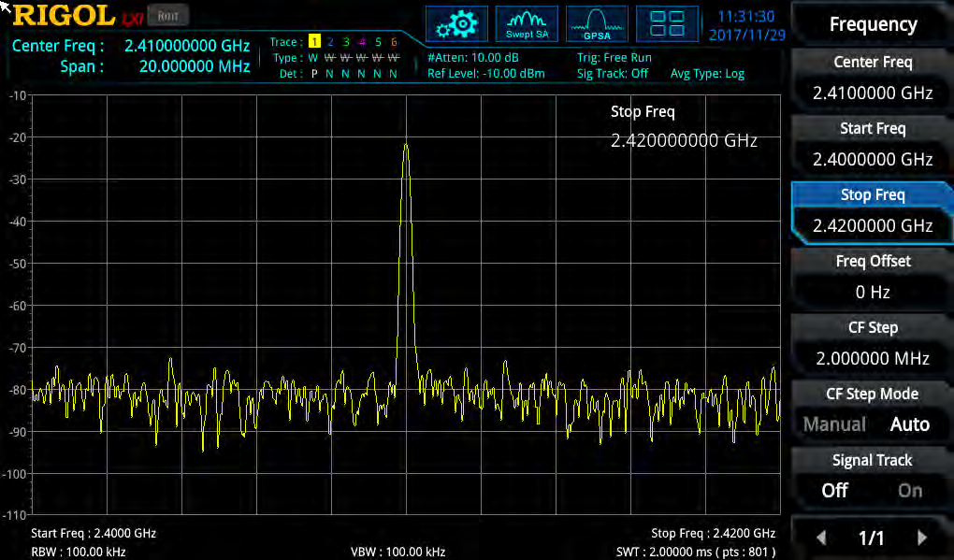Select the CF Step softkey
The width and height of the screenshot is (954, 560).
coord(873,343)
